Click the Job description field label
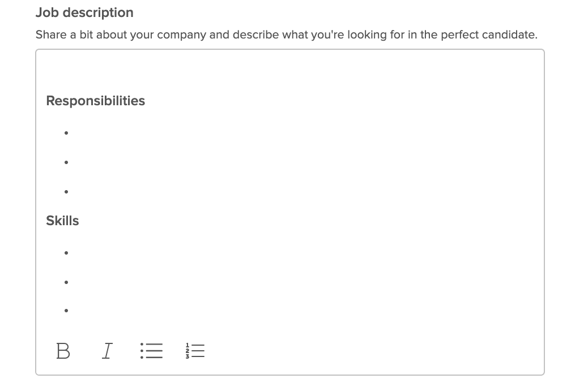 tap(84, 13)
